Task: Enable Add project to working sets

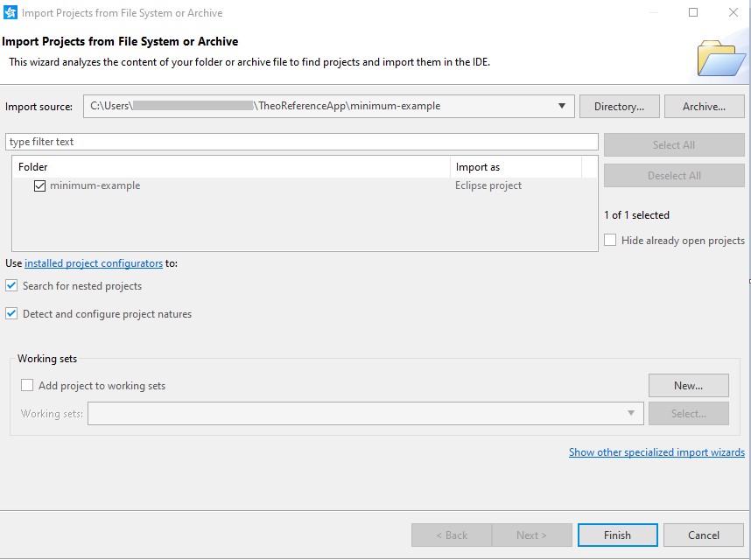Action: click(27, 386)
